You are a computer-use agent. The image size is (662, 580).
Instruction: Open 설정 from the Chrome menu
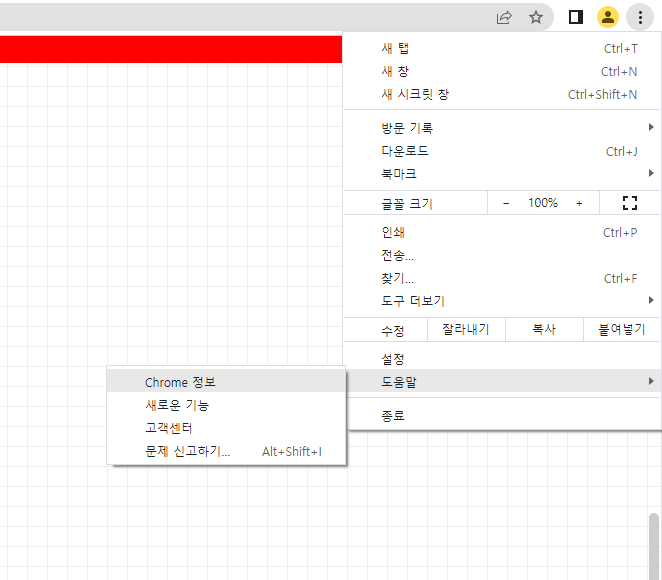click(393, 358)
